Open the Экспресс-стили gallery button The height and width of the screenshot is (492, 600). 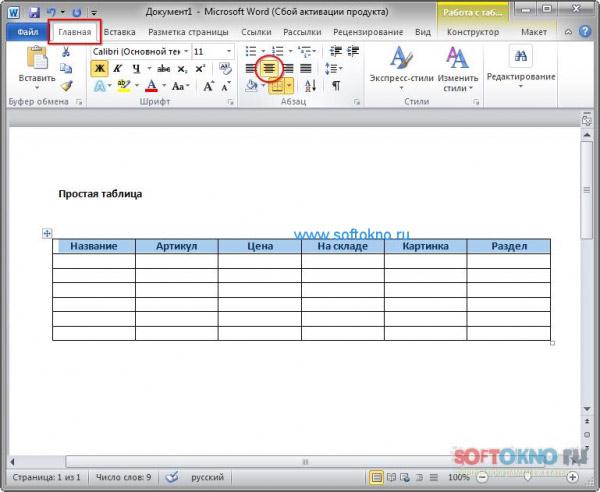click(x=400, y=68)
